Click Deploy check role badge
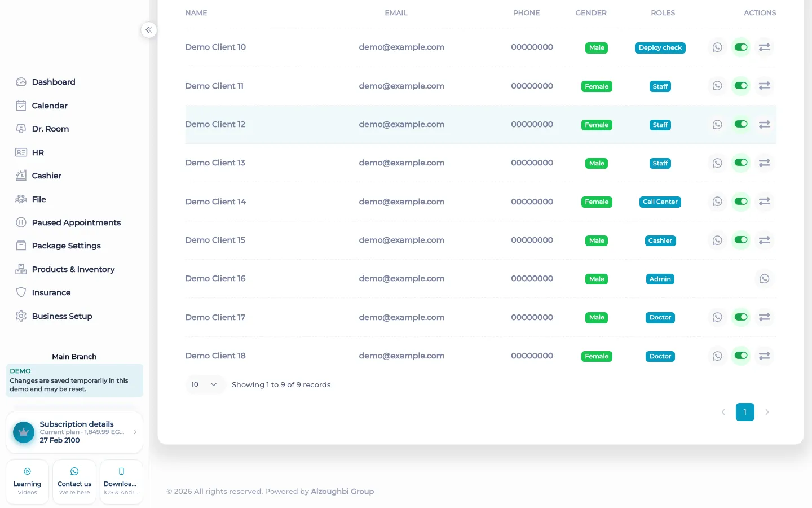 point(660,48)
